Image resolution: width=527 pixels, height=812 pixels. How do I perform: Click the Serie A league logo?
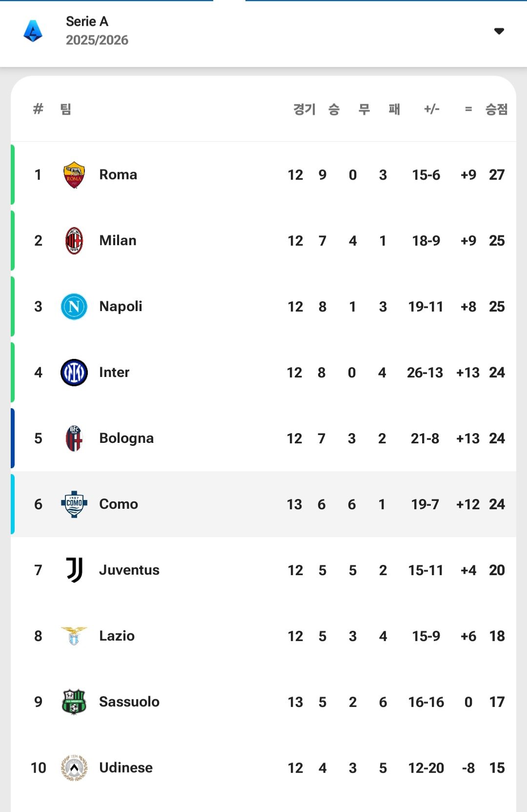click(33, 31)
